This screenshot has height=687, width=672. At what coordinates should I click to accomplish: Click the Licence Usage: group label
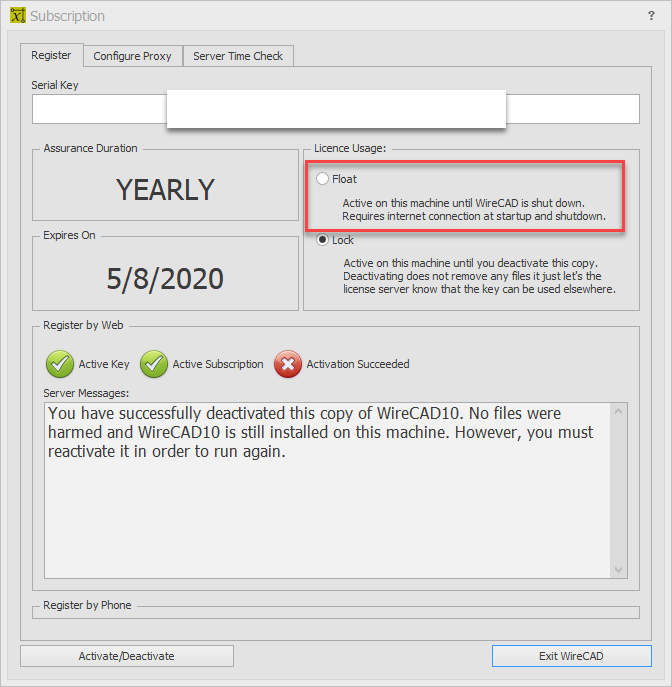tap(350, 148)
